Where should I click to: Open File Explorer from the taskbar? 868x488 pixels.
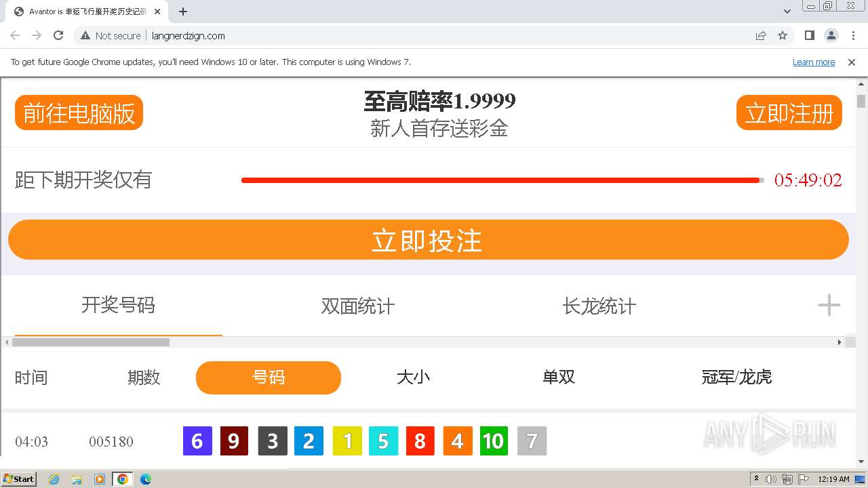click(77, 479)
